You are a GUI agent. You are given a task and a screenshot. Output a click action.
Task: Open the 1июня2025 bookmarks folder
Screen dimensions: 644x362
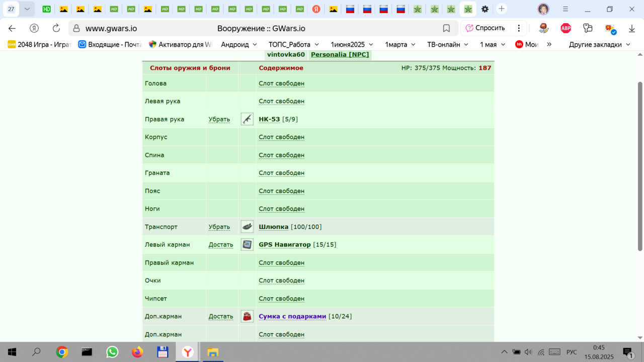352,44
